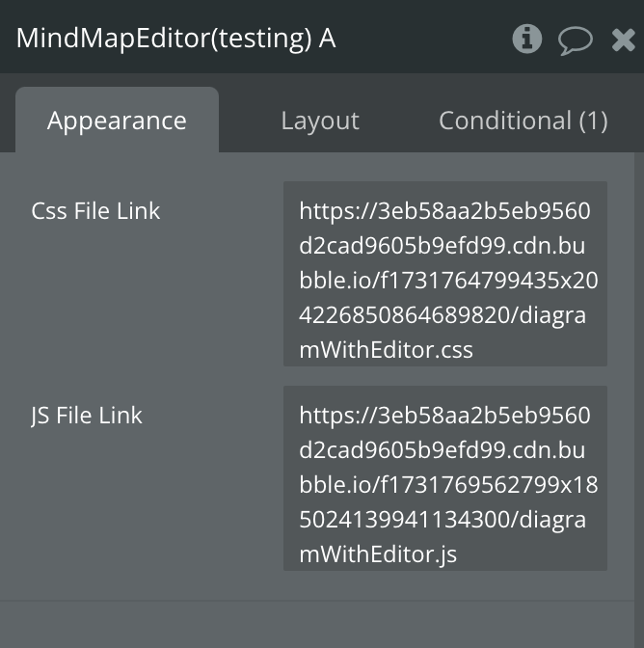Image resolution: width=644 pixels, height=648 pixels.
Task: Click empty title bar area beside the title
Action: (x=421, y=39)
